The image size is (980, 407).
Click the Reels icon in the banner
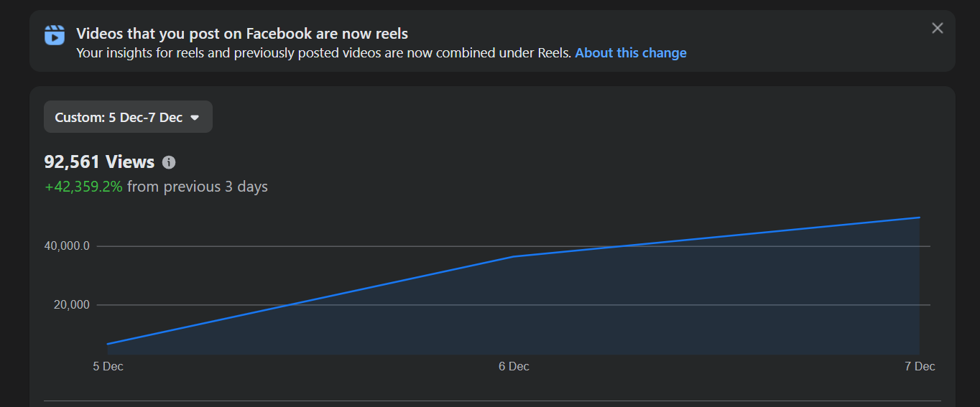[55, 34]
